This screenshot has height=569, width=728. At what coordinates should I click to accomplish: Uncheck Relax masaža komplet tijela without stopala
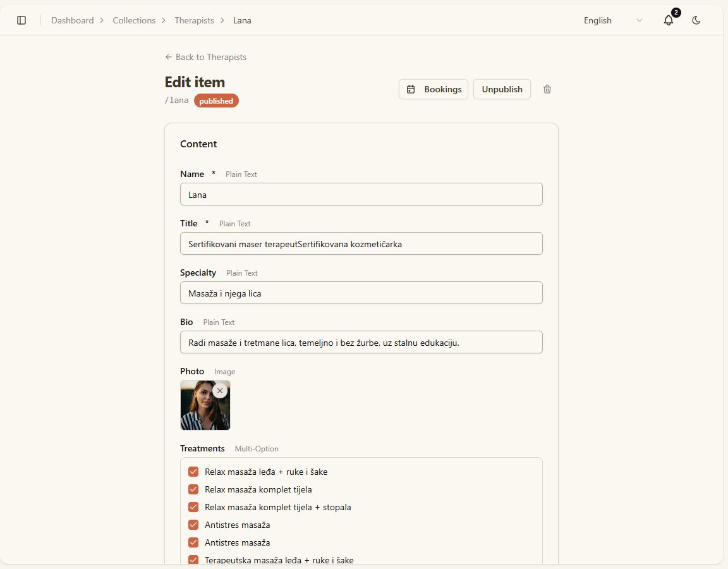pos(193,489)
